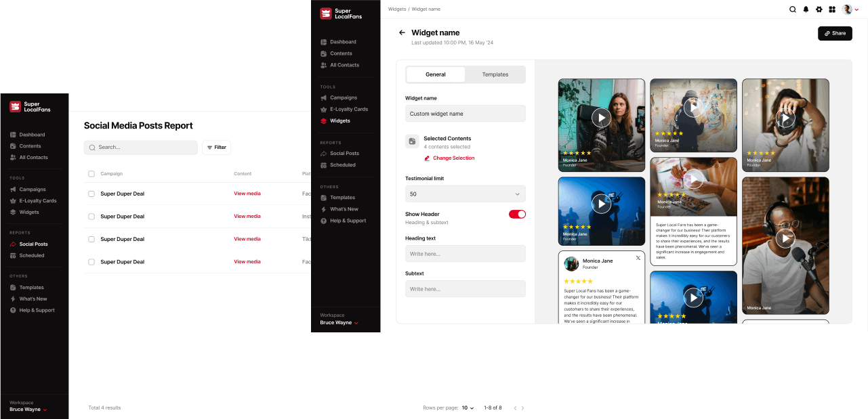
Task: Open settings gear icon in top bar
Action: click(x=819, y=9)
